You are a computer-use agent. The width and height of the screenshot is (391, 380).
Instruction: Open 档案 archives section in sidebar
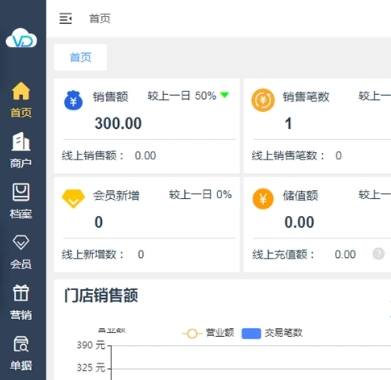coord(21,201)
